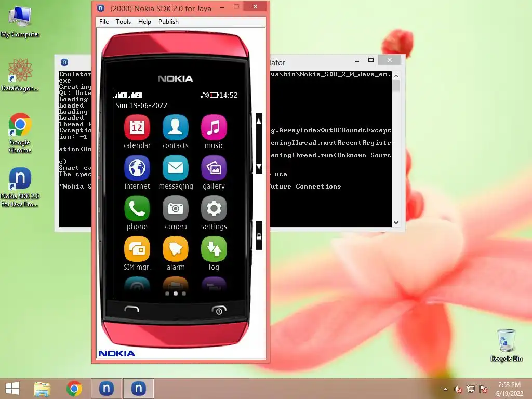Click the console window scrollbar thumb

pos(396,86)
